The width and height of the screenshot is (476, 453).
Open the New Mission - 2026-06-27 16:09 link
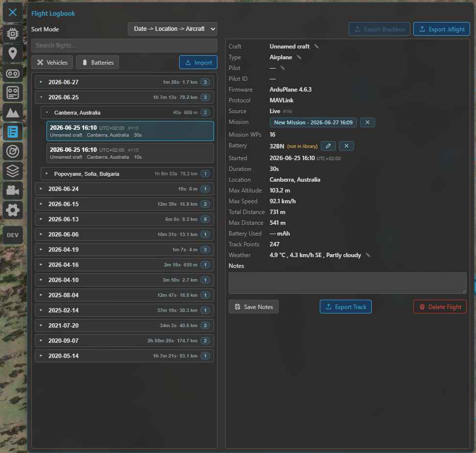[313, 122]
